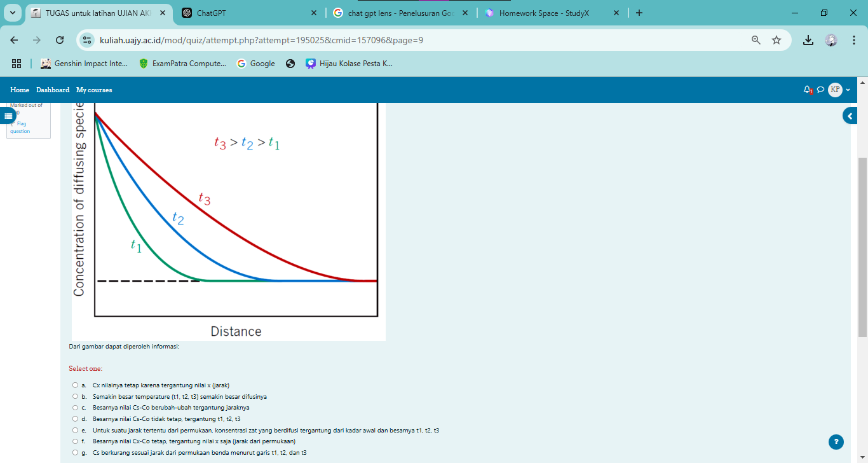The width and height of the screenshot is (868, 463).
Task: Open Dashboard in site navigation
Action: (x=53, y=90)
